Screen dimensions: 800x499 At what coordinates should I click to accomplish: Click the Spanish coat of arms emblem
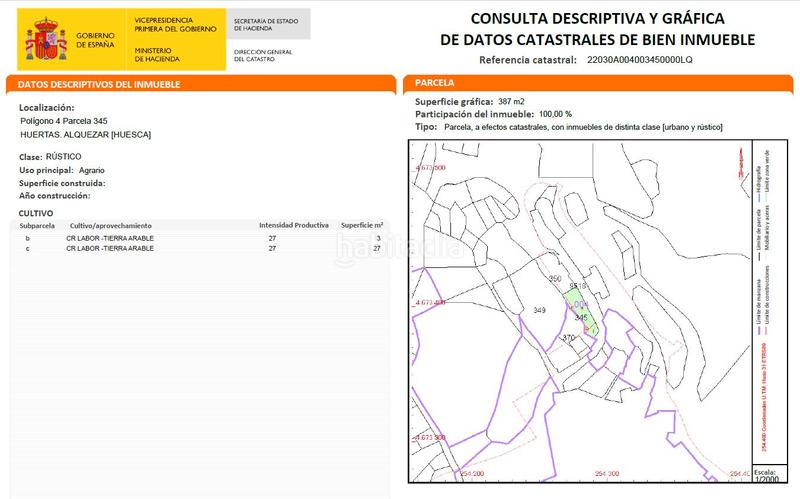point(43,38)
